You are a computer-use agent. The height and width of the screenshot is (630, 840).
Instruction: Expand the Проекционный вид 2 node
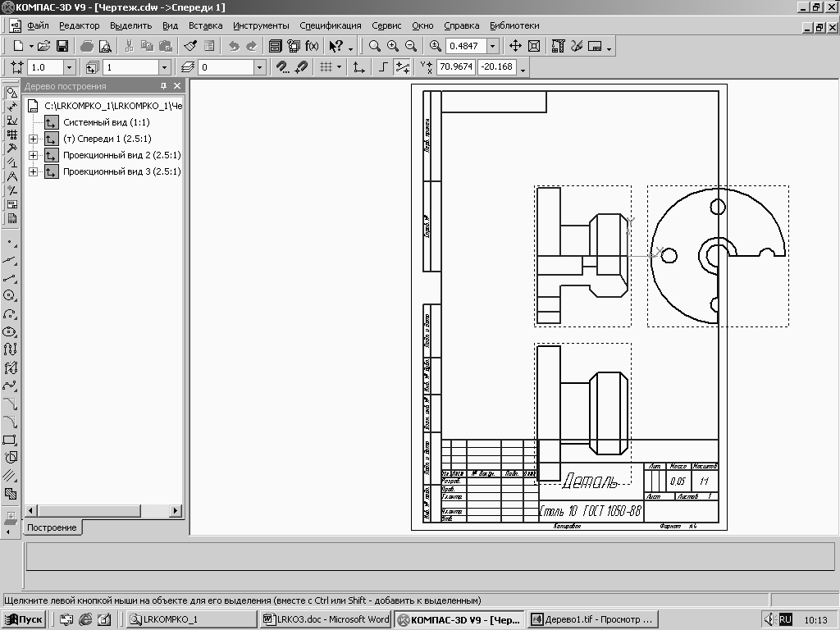[x=33, y=155]
